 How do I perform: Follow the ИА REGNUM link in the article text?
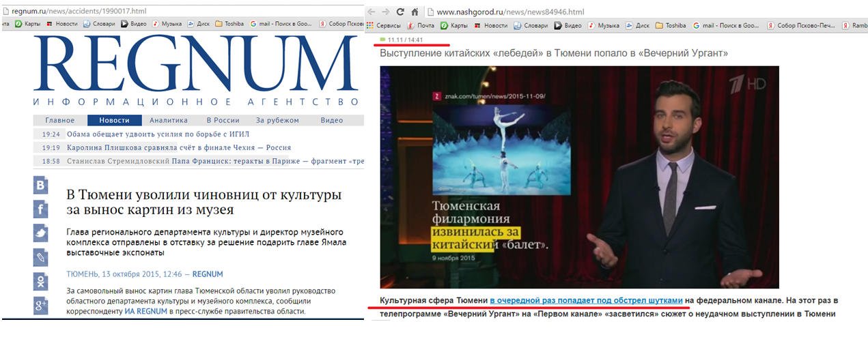click(x=145, y=312)
